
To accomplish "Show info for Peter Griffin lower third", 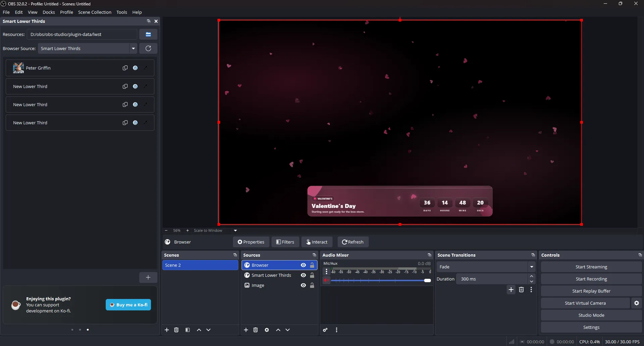I will coord(135,68).
